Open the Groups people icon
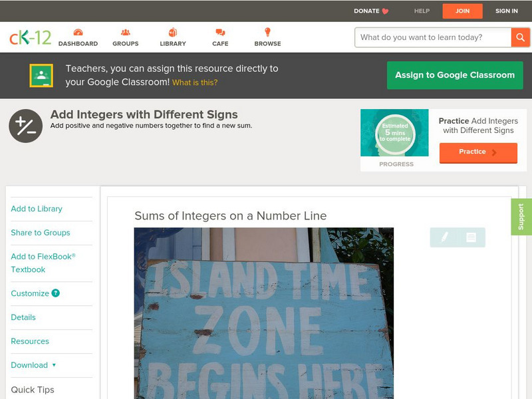 coord(126,32)
